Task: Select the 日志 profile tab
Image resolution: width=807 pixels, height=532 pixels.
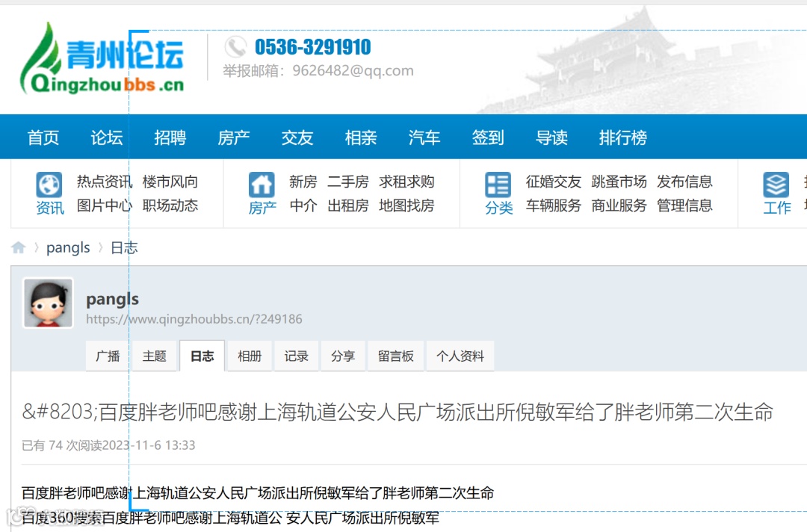Action: (x=202, y=356)
